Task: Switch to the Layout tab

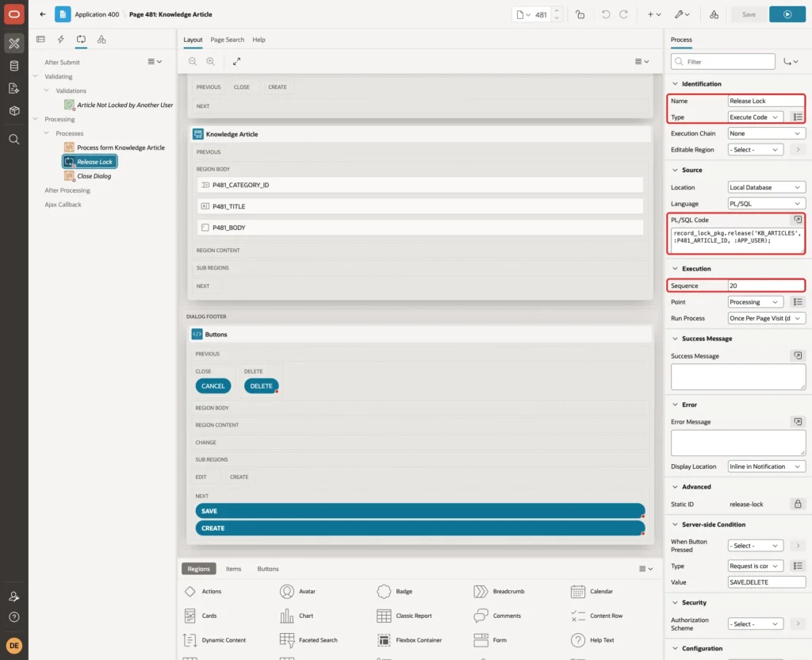Action: [x=193, y=40]
